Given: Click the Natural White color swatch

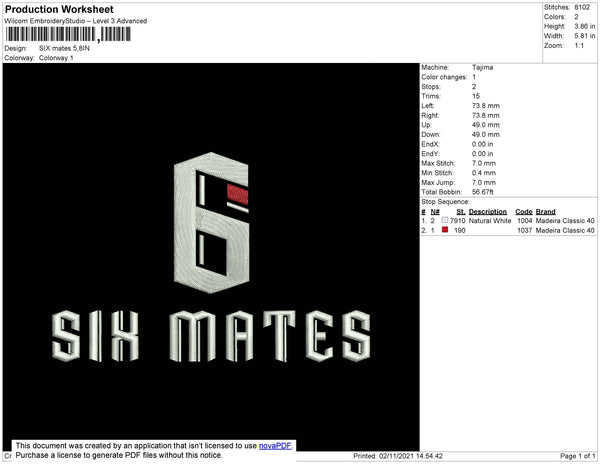Looking at the screenshot, I should [445, 220].
